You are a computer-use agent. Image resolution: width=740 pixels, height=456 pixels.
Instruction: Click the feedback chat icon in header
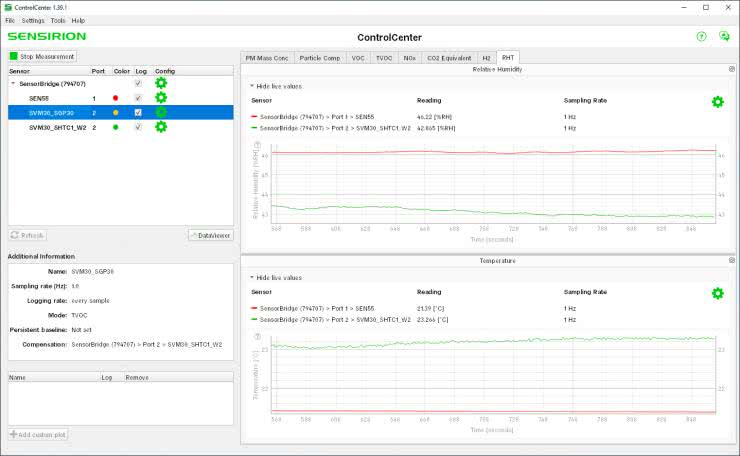pyautogui.click(x=724, y=36)
